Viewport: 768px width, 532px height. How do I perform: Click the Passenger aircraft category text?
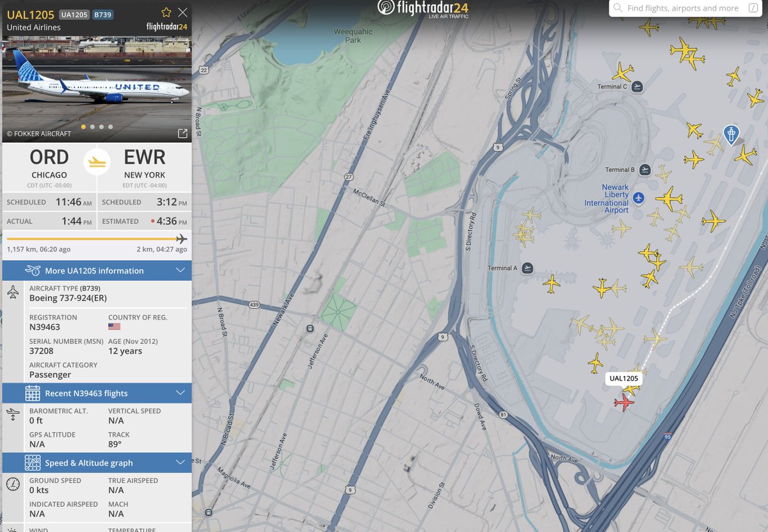pos(50,375)
